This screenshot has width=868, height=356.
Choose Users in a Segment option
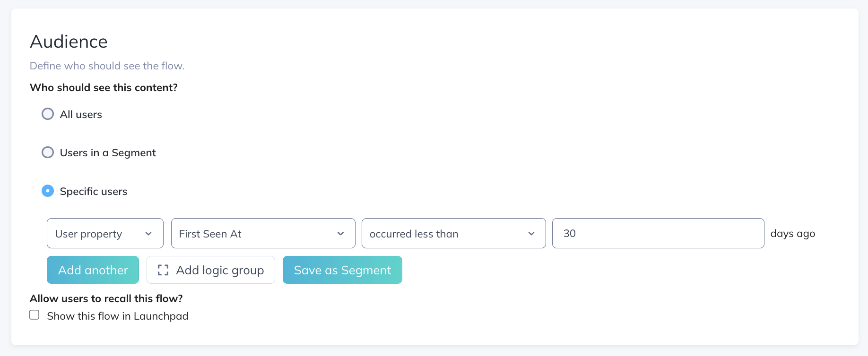(47, 152)
